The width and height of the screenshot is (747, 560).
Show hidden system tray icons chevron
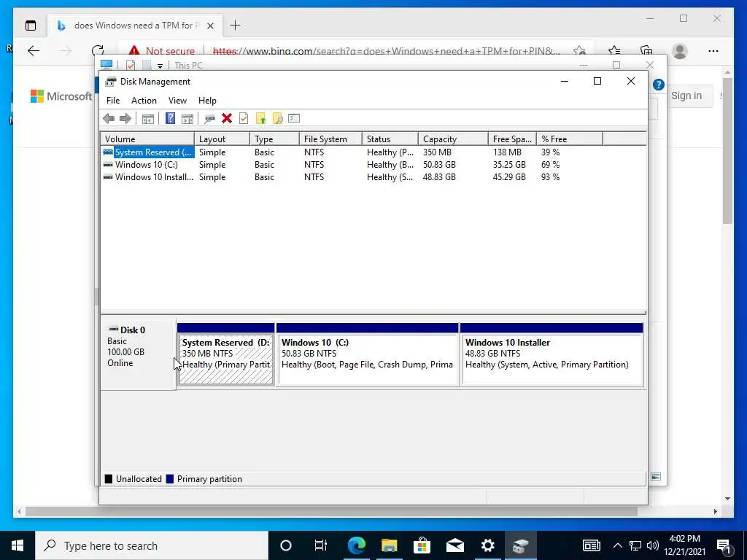tap(617, 545)
